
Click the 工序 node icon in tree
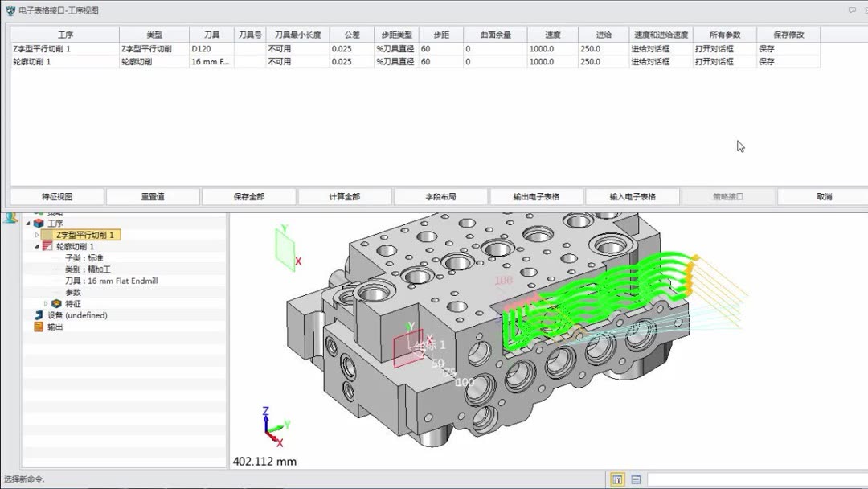37,222
